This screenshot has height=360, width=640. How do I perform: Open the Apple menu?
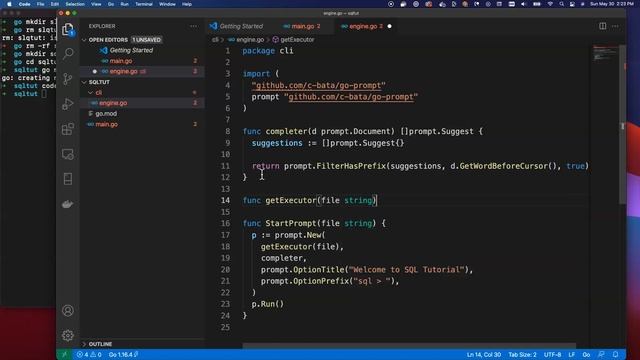point(9,4)
